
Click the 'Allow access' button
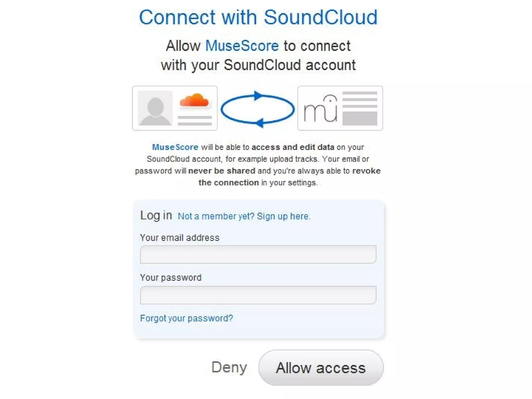point(321,368)
